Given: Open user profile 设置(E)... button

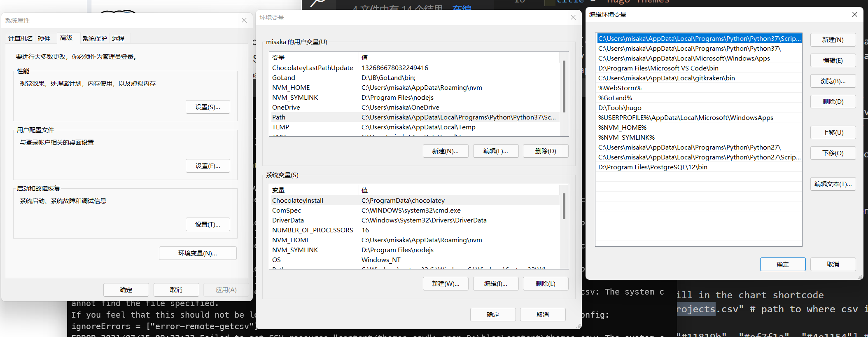Looking at the screenshot, I should (208, 166).
